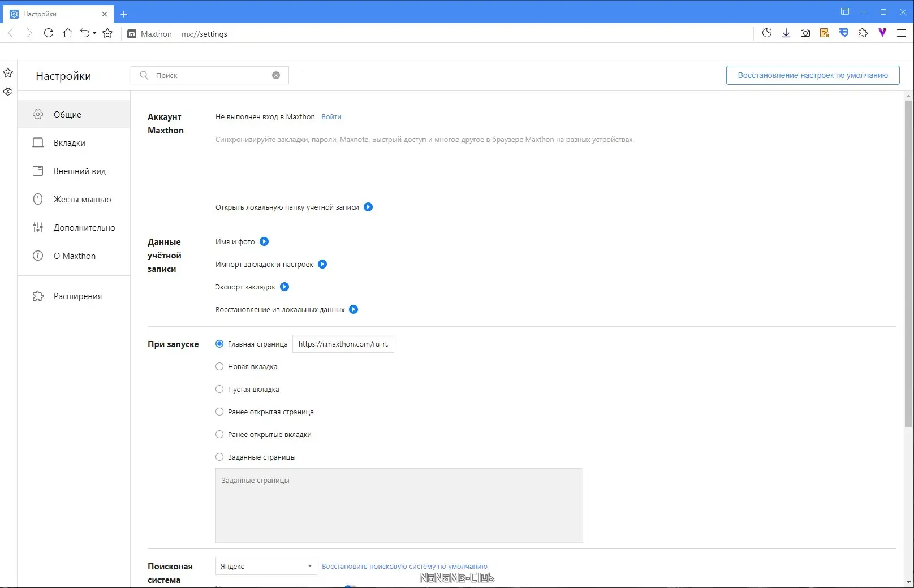Click the clover icon in the left sidebar
The height and width of the screenshot is (588, 914).
tap(8, 92)
